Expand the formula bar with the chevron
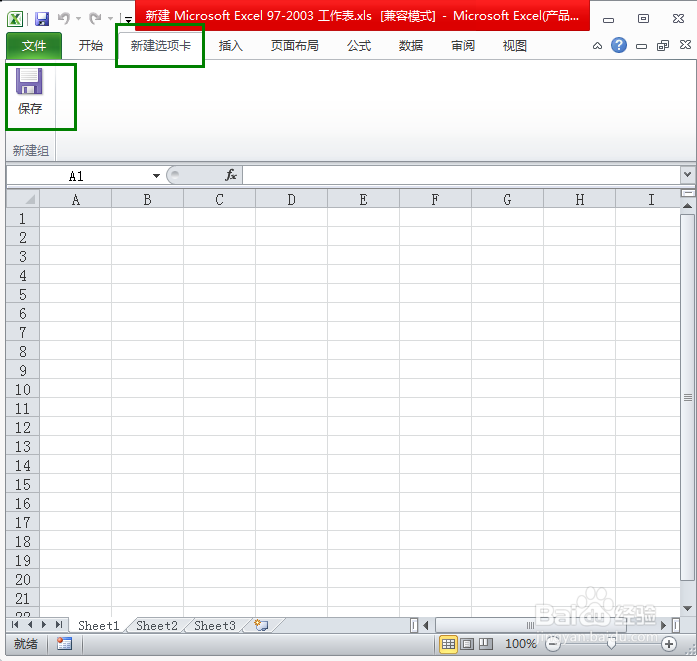 [x=687, y=175]
